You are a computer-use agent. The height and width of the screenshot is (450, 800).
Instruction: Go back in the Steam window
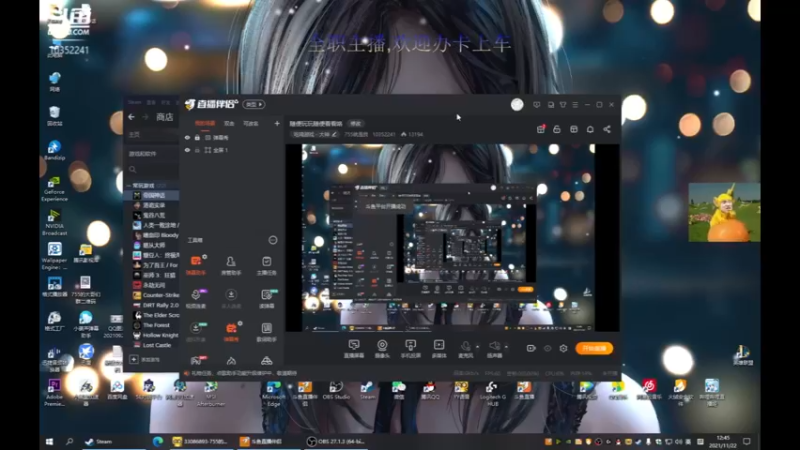132,117
